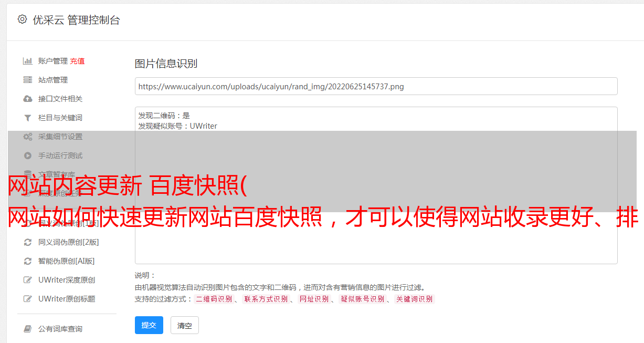Click the edit icon for UWriter深度原创

(28, 280)
